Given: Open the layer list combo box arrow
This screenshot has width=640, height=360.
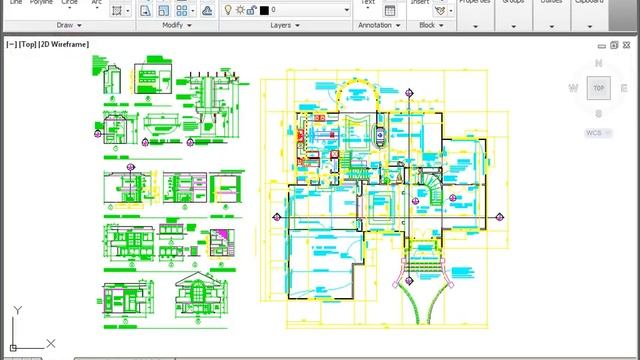Looking at the screenshot, I should (346, 10).
